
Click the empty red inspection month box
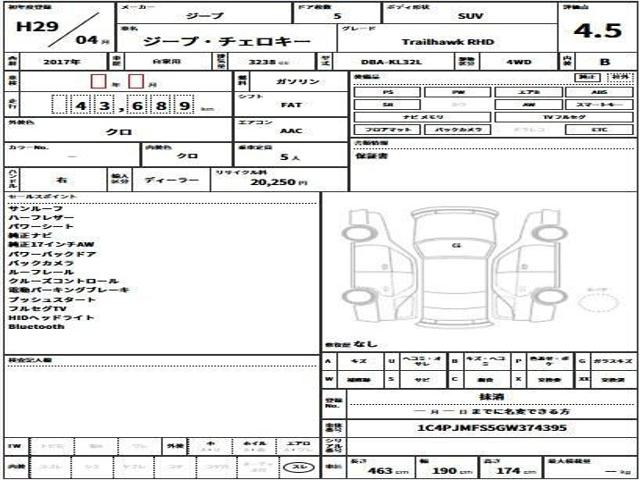coord(136,81)
